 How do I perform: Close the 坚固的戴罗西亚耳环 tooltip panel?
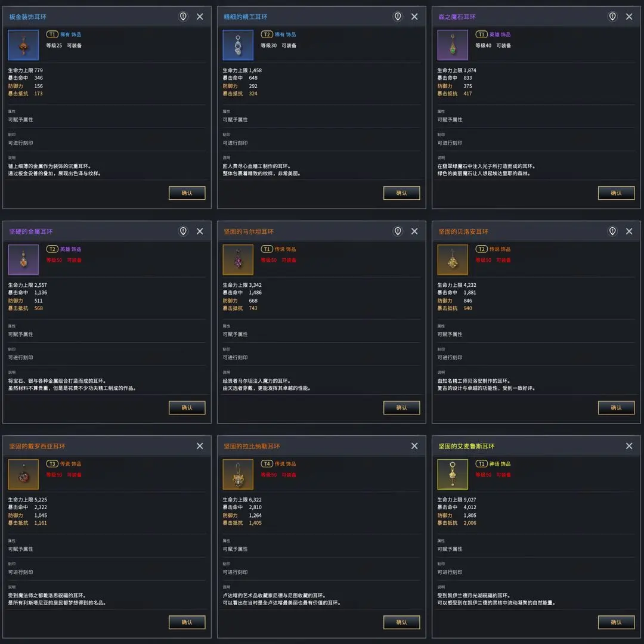click(x=200, y=446)
